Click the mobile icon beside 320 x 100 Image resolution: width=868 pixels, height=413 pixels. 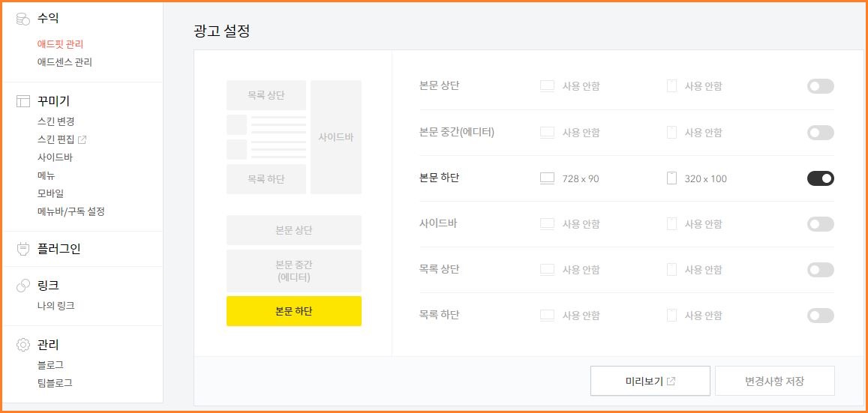pos(672,178)
